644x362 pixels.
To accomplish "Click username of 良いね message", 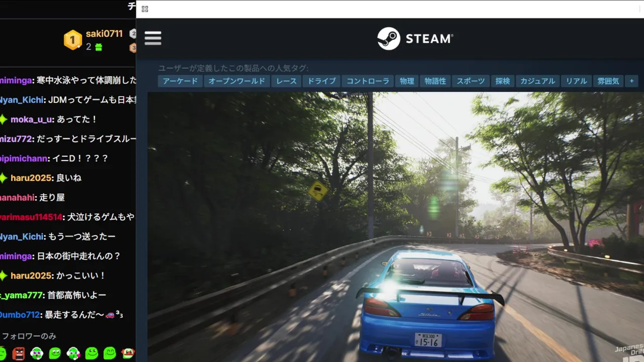I will tap(31, 177).
